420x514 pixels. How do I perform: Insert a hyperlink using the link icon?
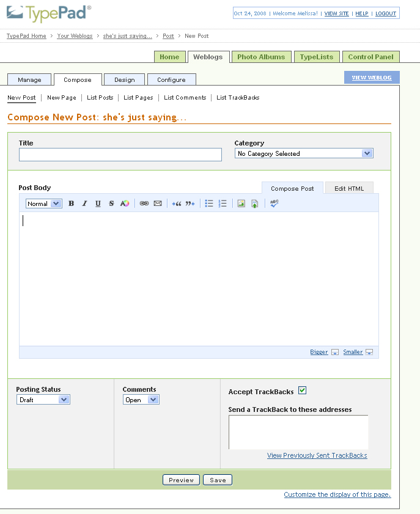(x=144, y=204)
